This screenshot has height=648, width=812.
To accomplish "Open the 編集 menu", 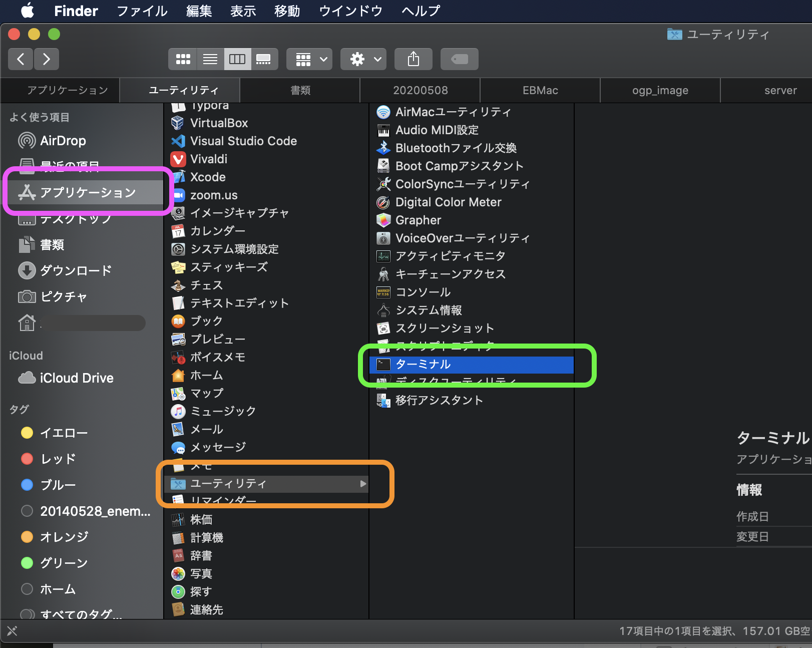I will coord(199,11).
